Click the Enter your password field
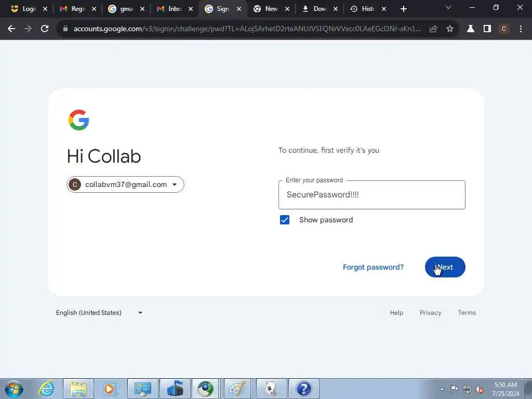The width and height of the screenshot is (532, 399). click(372, 195)
